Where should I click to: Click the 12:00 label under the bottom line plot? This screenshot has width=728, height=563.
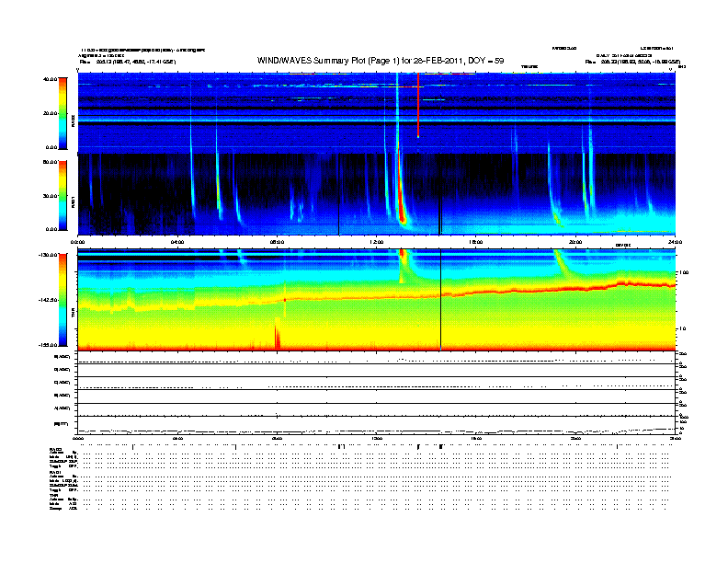tap(377, 438)
